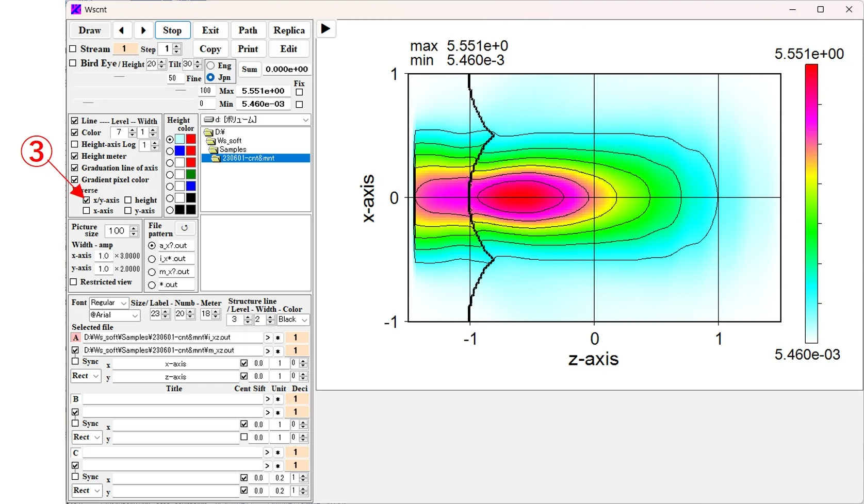
Task: Click the '>' button in section B first row
Action: (268, 399)
